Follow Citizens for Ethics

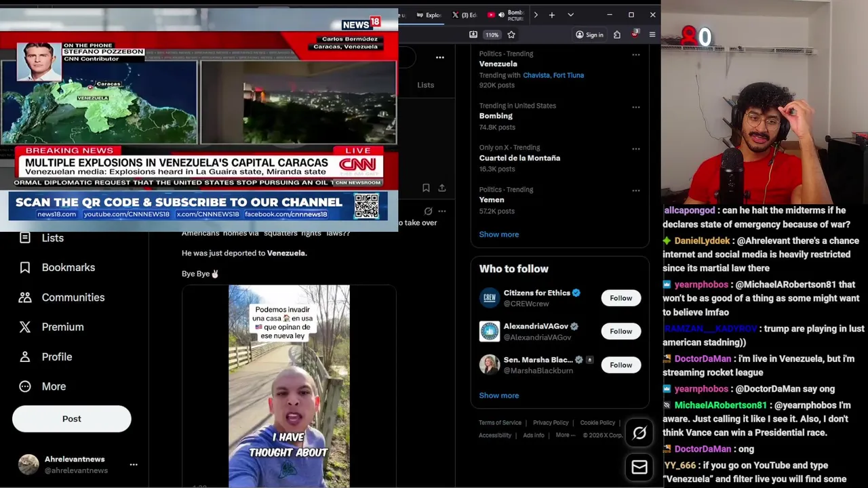(620, 298)
